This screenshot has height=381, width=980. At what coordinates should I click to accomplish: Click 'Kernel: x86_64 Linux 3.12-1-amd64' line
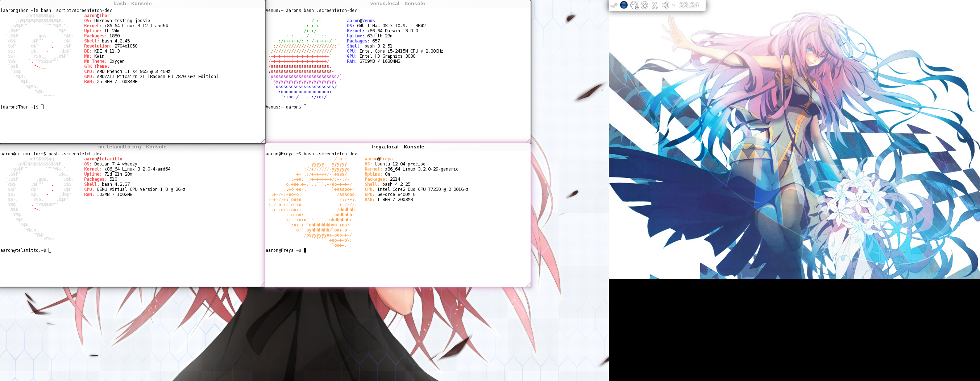(x=126, y=26)
